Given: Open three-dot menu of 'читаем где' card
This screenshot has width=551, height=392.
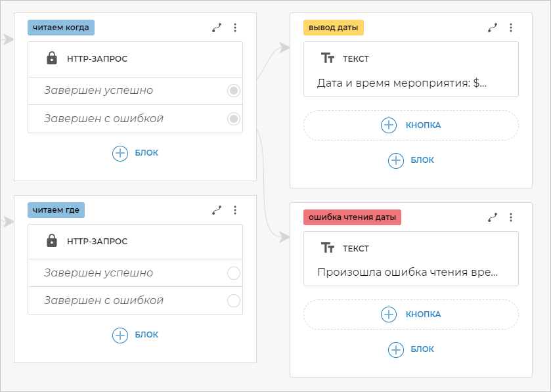Looking at the screenshot, I should 235,210.
